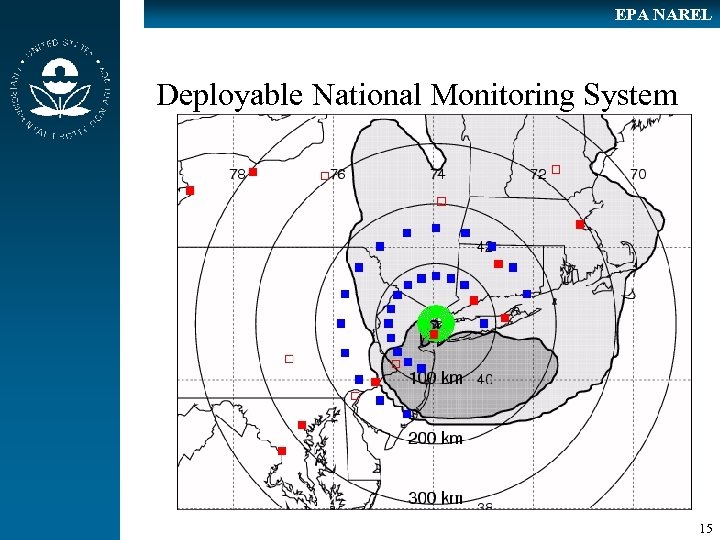Click the Deployable National Monitoring System title
This screenshot has height=540, width=720.
click(417, 95)
